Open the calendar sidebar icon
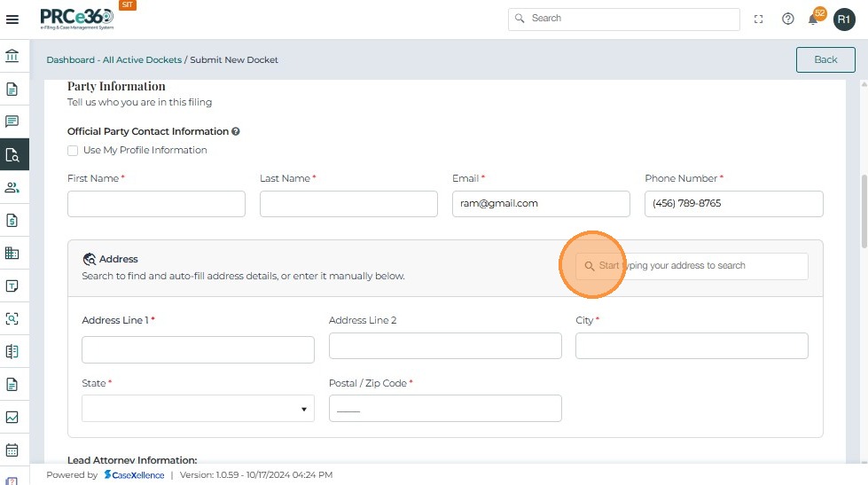Viewport: 868px width, 485px height. (x=12, y=450)
